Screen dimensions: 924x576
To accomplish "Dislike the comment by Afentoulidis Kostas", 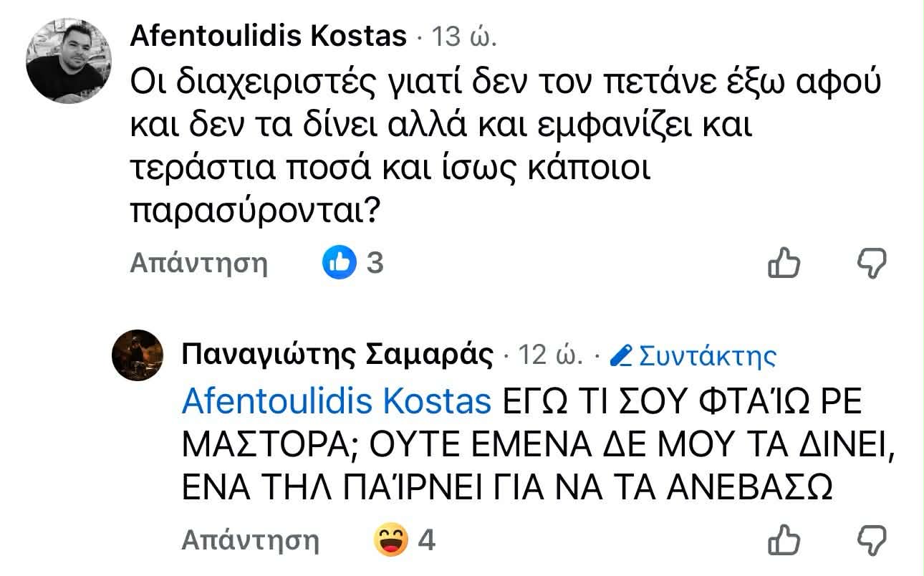I will pyautogui.click(x=872, y=263).
